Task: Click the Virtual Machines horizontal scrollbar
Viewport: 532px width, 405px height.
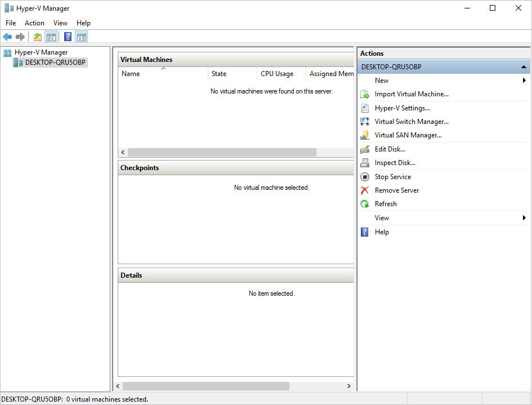Action: [222, 153]
